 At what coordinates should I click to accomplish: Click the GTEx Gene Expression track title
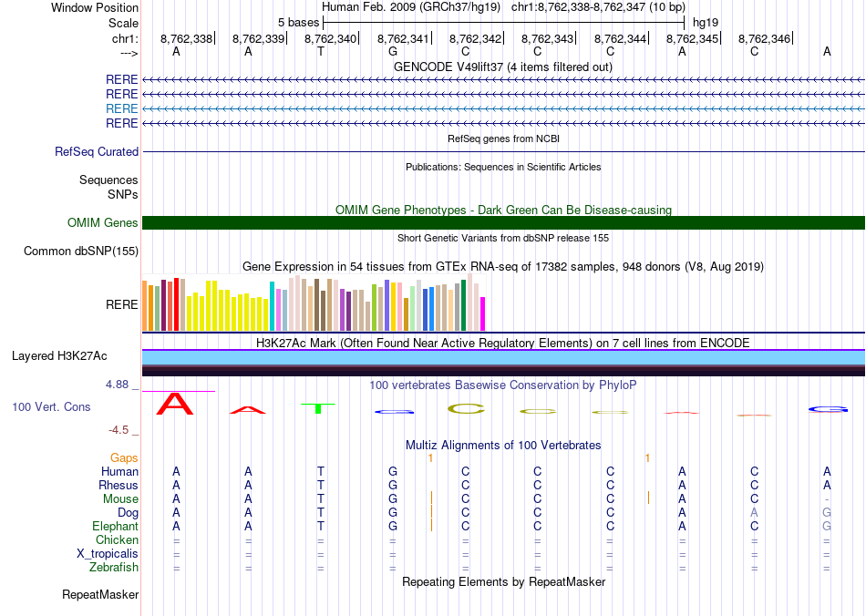[503, 267]
